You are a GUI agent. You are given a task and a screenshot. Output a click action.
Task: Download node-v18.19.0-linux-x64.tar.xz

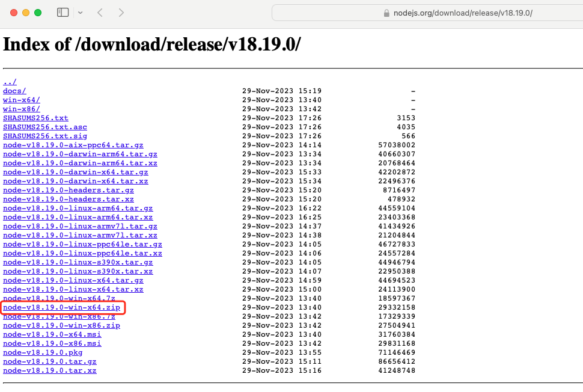tap(74, 289)
